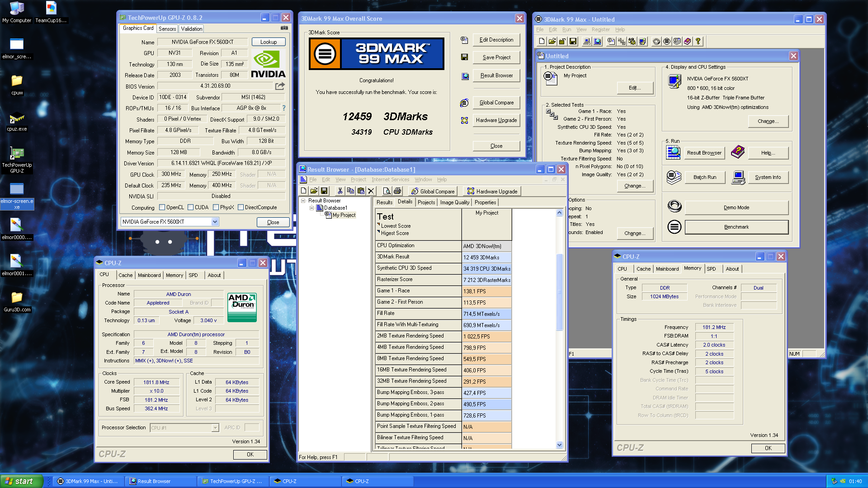This screenshot has width=868, height=488.
Task: Collapse the Result Browser tree root node
Action: (x=303, y=201)
